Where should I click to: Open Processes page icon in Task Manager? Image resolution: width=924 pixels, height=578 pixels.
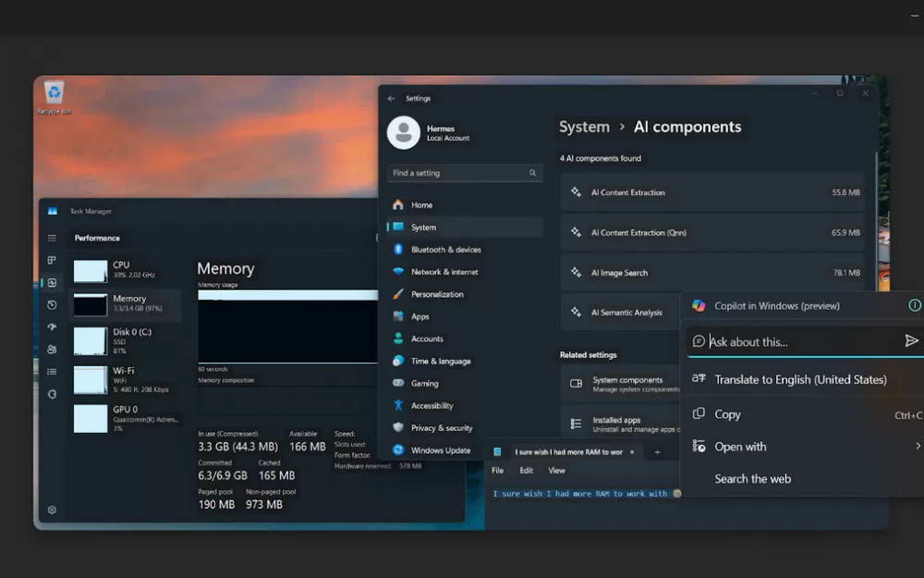tap(52, 260)
